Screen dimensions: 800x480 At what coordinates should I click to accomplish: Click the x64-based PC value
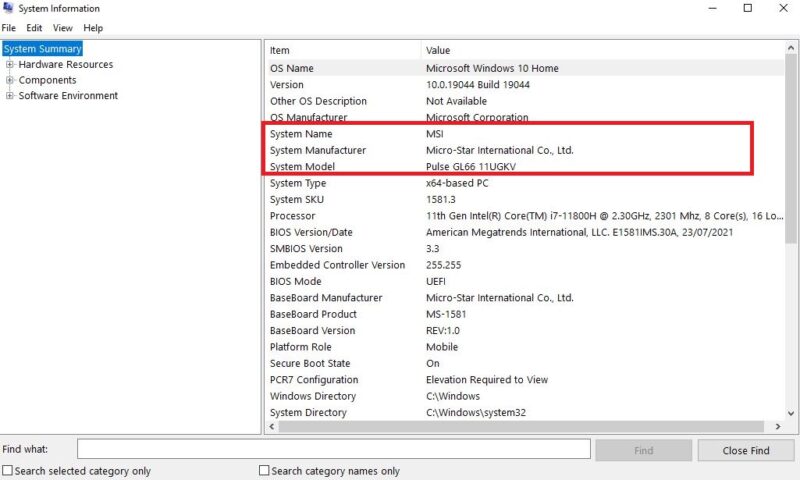click(x=457, y=183)
